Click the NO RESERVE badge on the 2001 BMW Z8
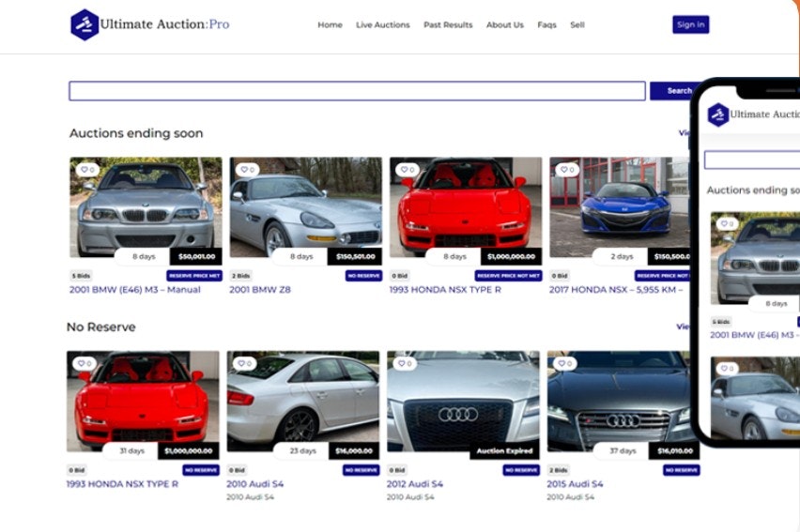The image size is (800, 532). click(x=363, y=276)
